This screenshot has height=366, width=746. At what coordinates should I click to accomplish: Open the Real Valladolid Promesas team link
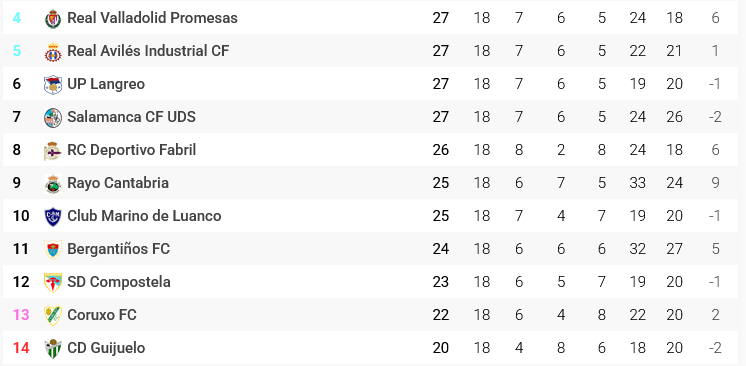tap(152, 18)
